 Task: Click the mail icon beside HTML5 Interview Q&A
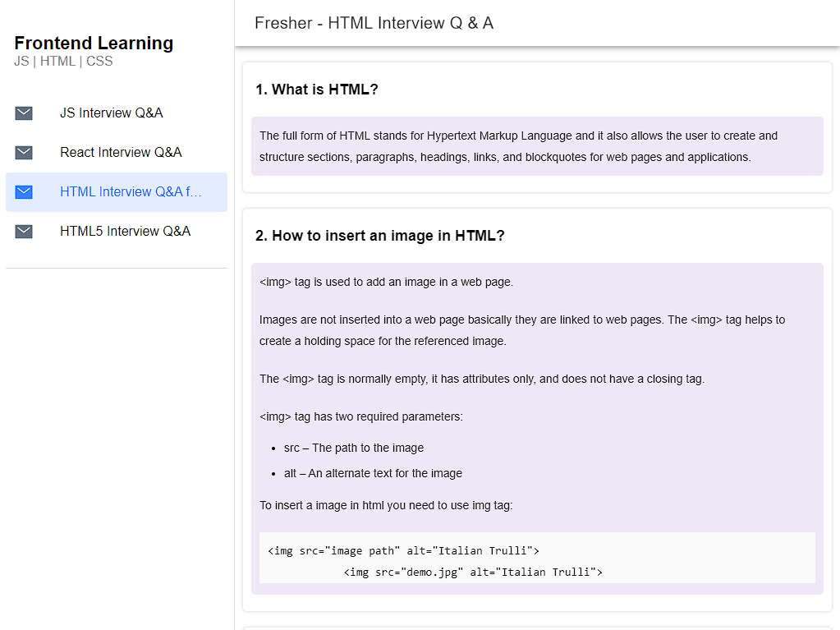[x=24, y=232]
